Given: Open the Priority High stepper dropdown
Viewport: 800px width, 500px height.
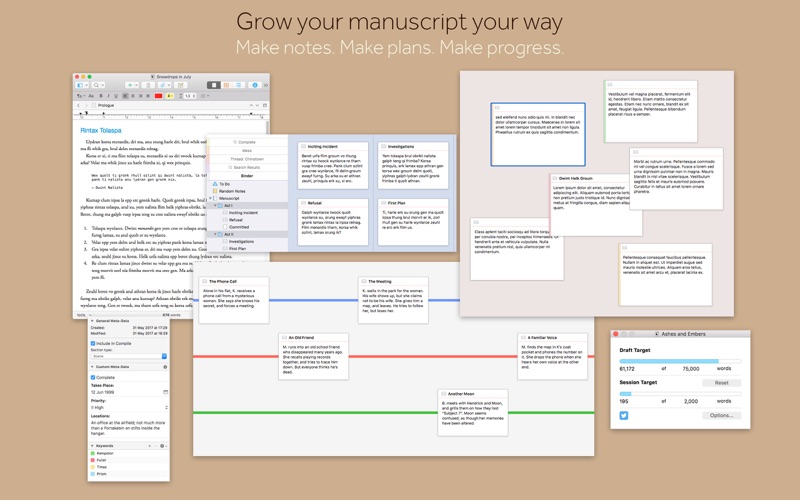Looking at the screenshot, I should [x=165, y=408].
